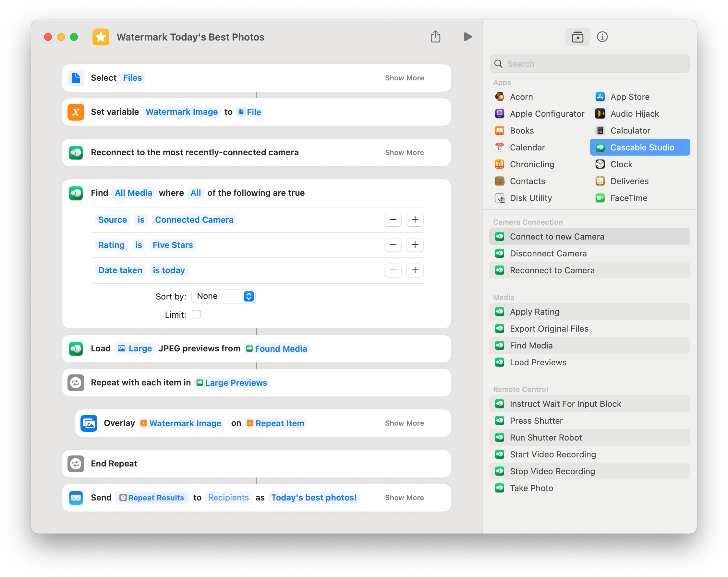
Task: Change the Source filter field
Action: click(113, 220)
